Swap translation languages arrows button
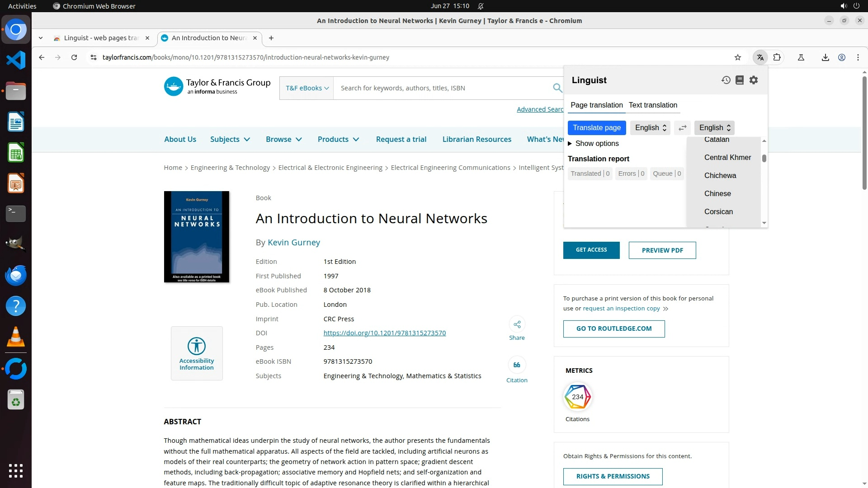Screen dimensions: 868x488 (682, 128)
